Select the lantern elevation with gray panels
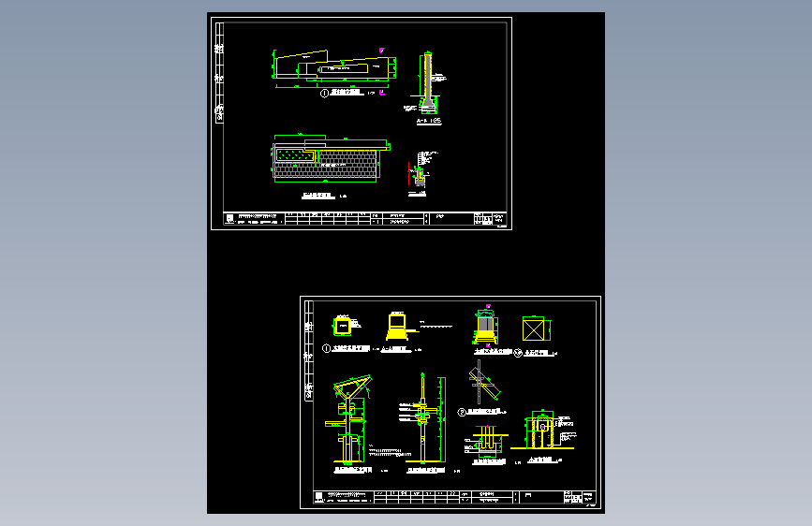The height and width of the screenshot is (526, 812). pos(486,327)
